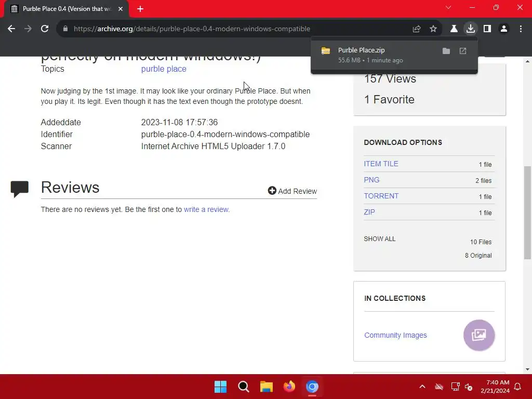The width and height of the screenshot is (532, 399).
Task: Open the OneDrive cloud tray icon
Action: tap(439, 387)
